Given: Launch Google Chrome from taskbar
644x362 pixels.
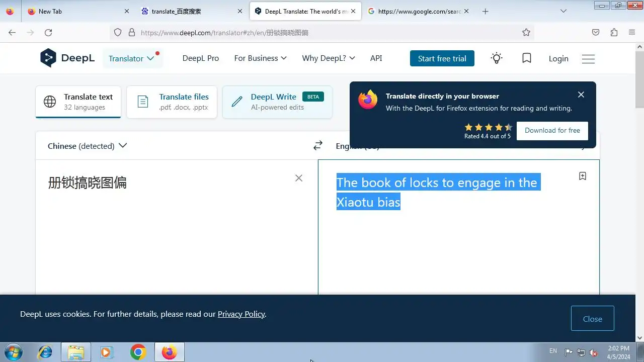Looking at the screenshot, I should [x=138, y=352].
